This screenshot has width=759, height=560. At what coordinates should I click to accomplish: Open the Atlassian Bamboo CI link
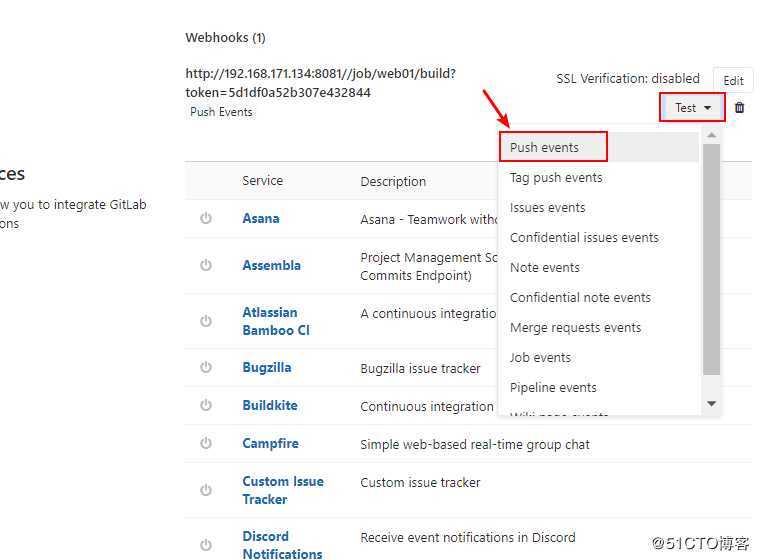(x=276, y=321)
